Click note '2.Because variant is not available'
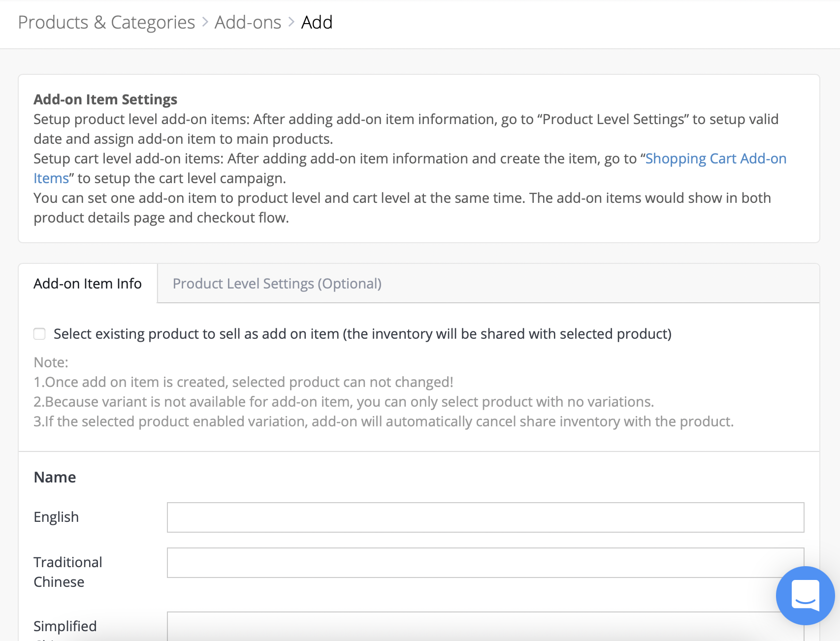The height and width of the screenshot is (641, 840). click(344, 402)
